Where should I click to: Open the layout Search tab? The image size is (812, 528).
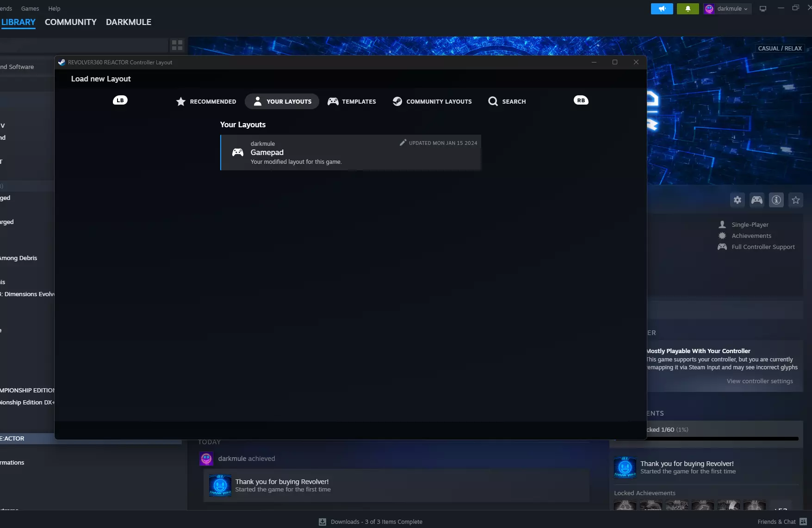pyautogui.click(x=507, y=101)
